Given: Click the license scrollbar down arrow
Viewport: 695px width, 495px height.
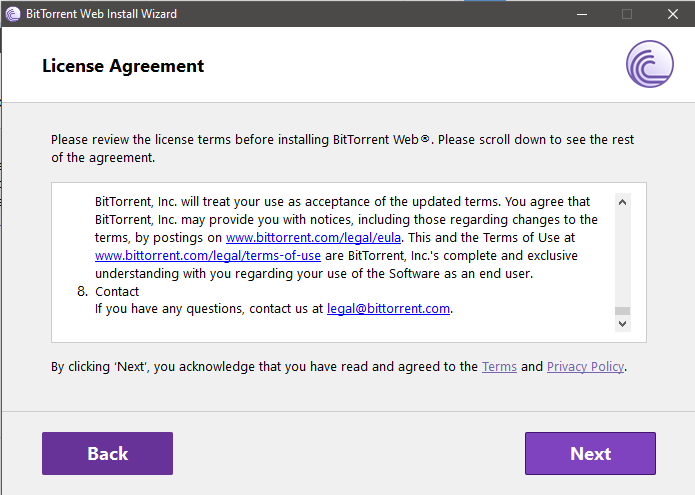Looking at the screenshot, I should click(622, 324).
